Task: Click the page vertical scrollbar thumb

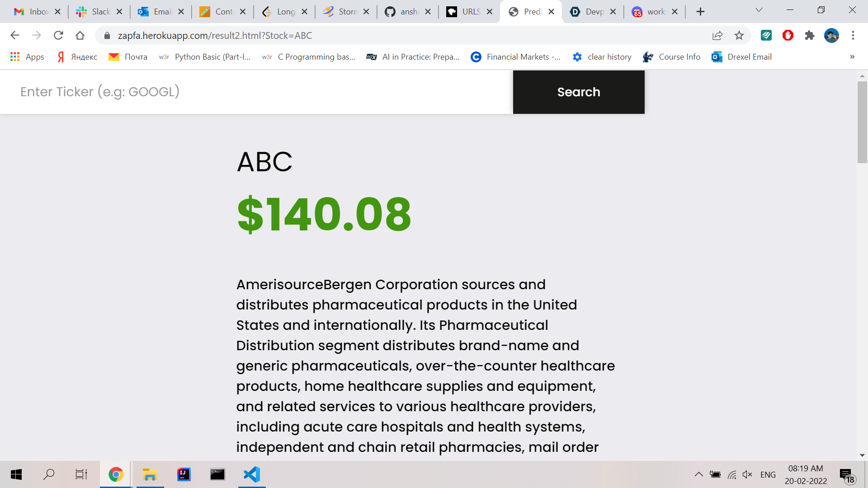Action: click(862, 122)
